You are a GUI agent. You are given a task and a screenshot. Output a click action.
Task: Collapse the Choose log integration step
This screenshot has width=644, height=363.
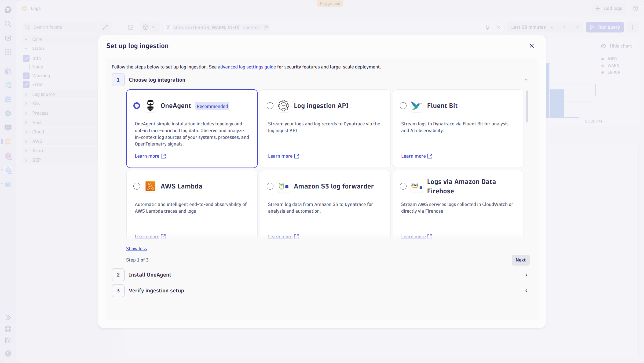(x=526, y=79)
